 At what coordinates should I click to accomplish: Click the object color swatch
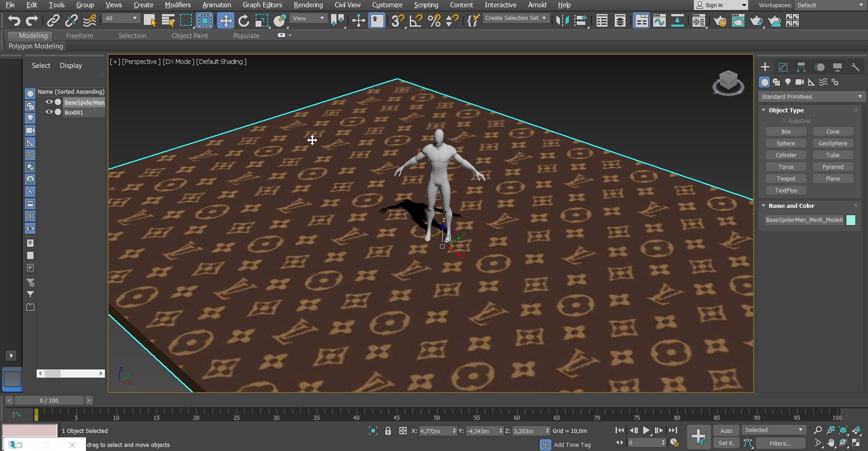coord(850,220)
